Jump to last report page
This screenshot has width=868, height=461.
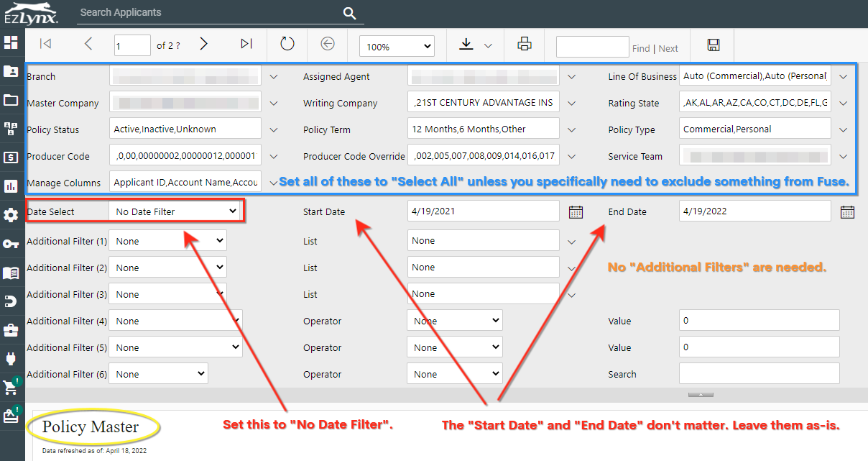pyautogui.click(x=246, y=45)
